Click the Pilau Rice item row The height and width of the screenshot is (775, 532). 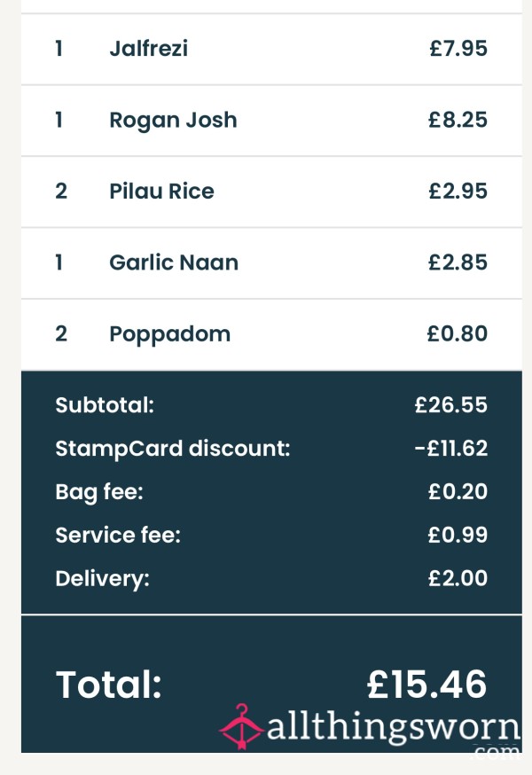point(271,192)
